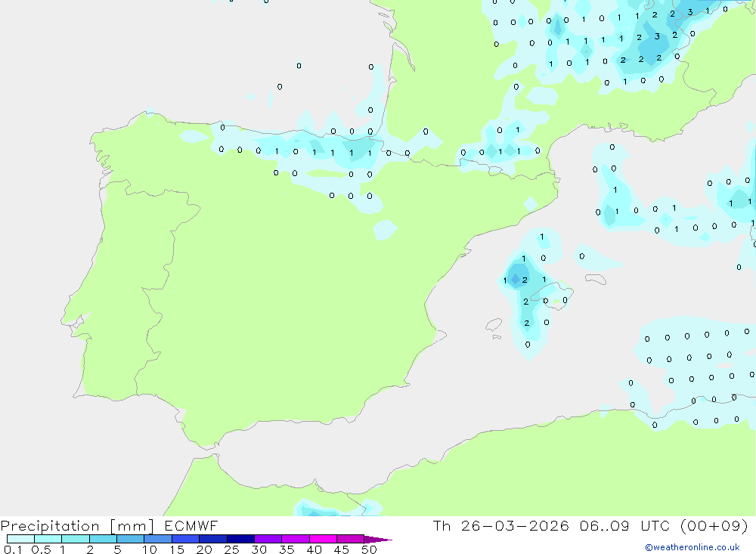Click the purple over-50 legend arrow
Screen dimensions: 756x554
(378, 540)
